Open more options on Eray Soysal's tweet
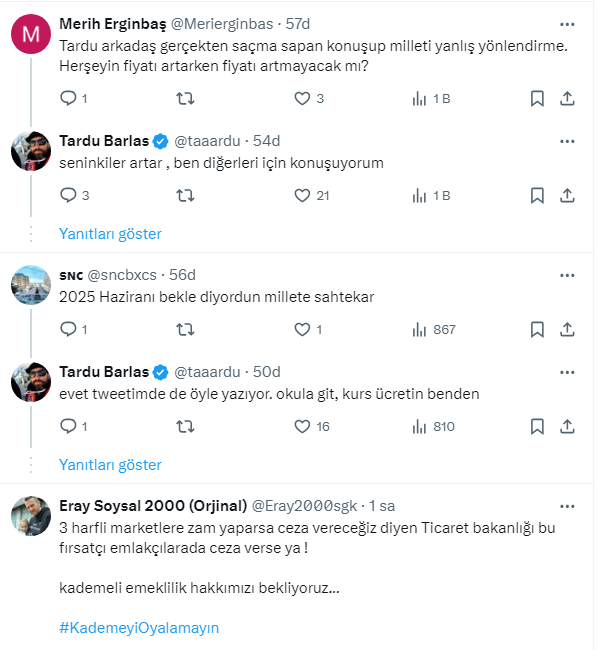 [567, 504]
